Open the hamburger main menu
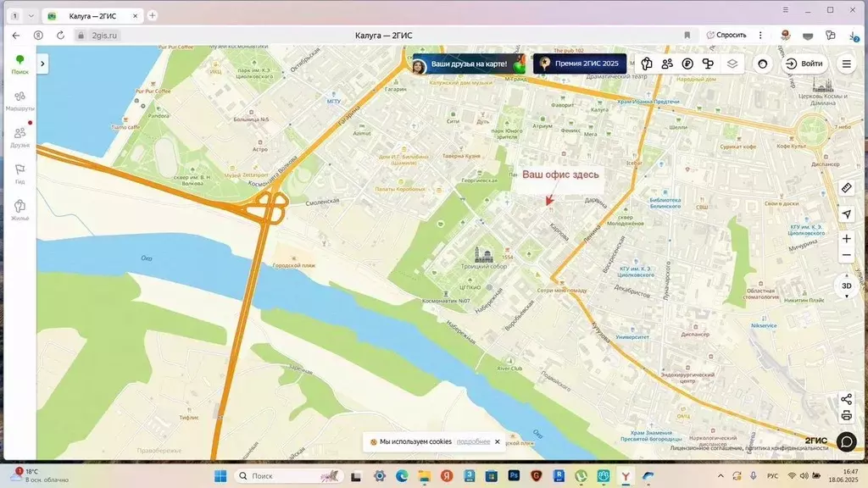The image size is (868, 488). click(846, 64)
